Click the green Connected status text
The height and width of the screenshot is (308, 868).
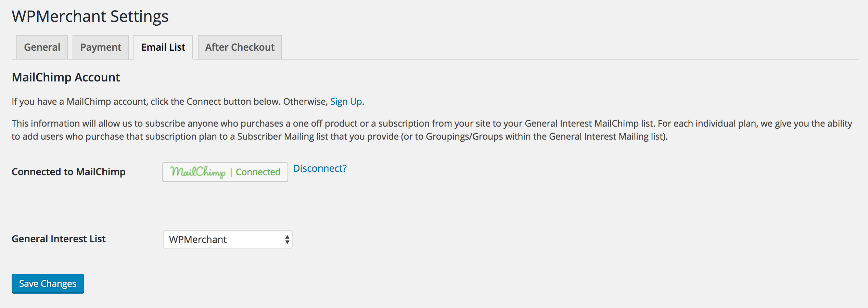pos(258,172)
